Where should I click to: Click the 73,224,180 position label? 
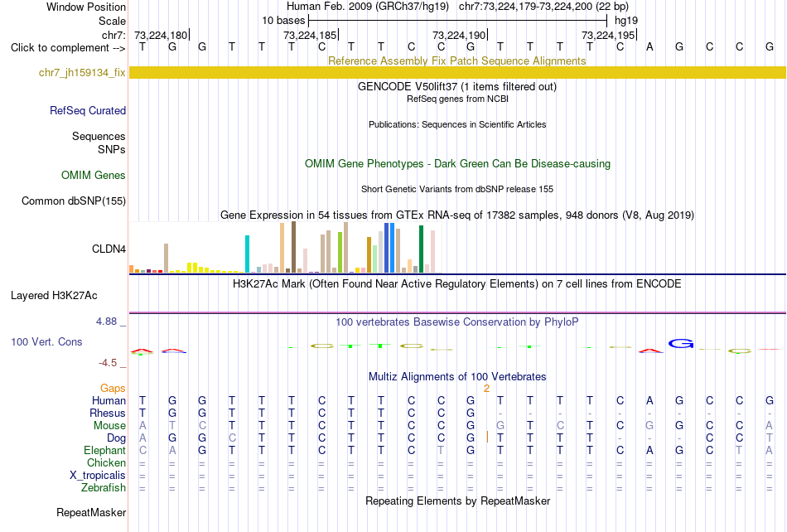[161, 35]
